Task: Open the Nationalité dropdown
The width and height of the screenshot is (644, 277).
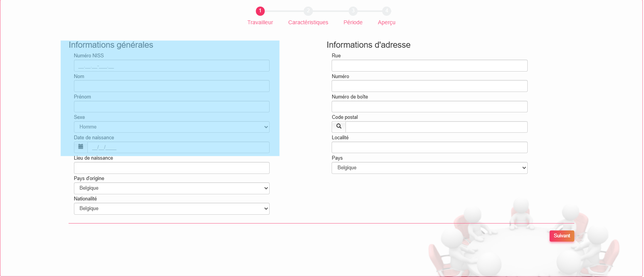Action: [171, 209]
